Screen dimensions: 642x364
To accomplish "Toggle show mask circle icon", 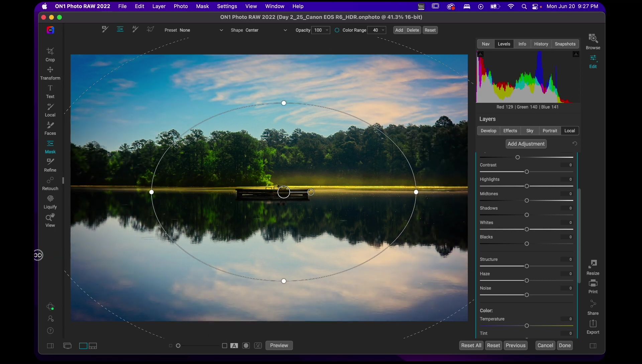I will pos(246,346).
